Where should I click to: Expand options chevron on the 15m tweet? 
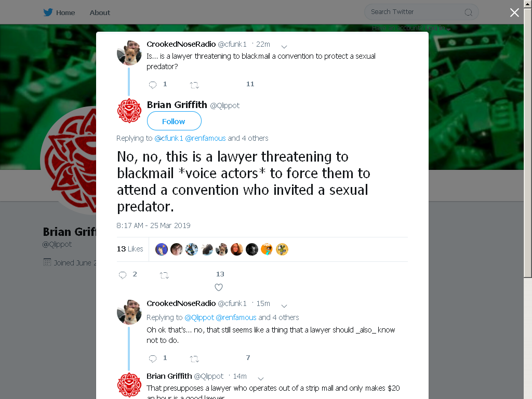point(284,306)
